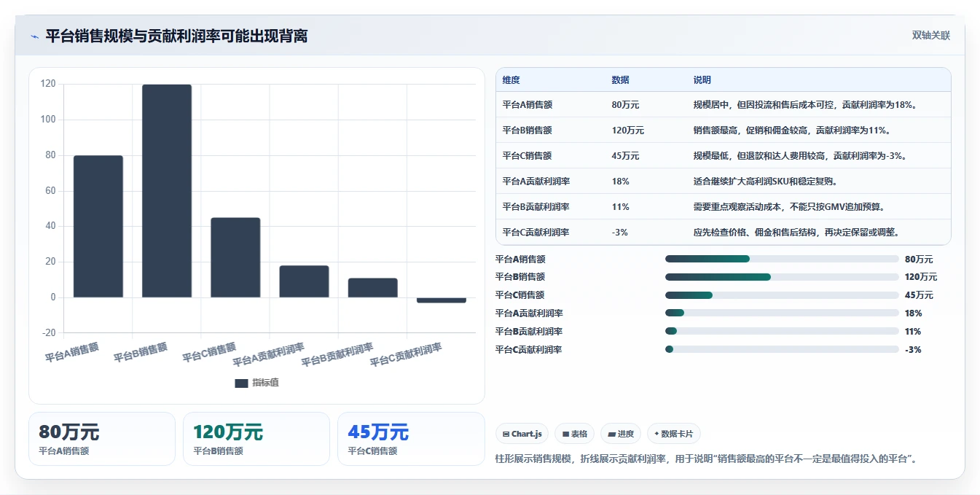The image size is (980, 495).
Task: Open the 80万元 平台A销售额 card
Action: (102, 439)
